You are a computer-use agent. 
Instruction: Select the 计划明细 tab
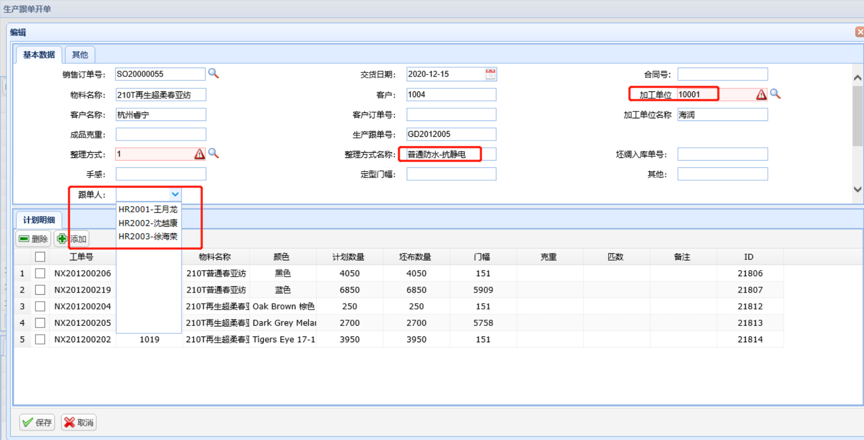pos(42,220)
